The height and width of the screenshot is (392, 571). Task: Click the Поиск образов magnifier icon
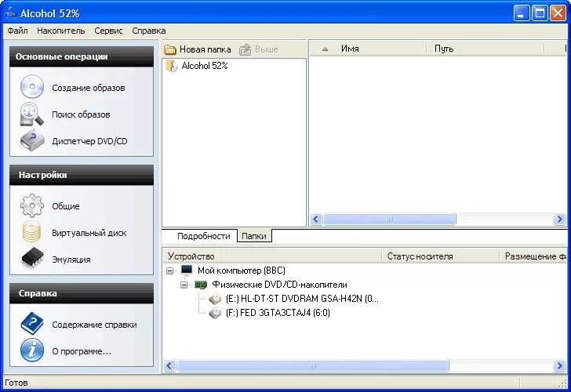[32, 114]
